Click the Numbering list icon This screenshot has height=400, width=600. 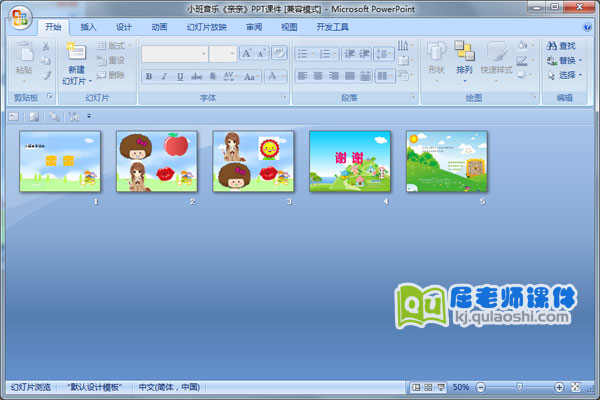pyautogui.click(x=327, y=54)
